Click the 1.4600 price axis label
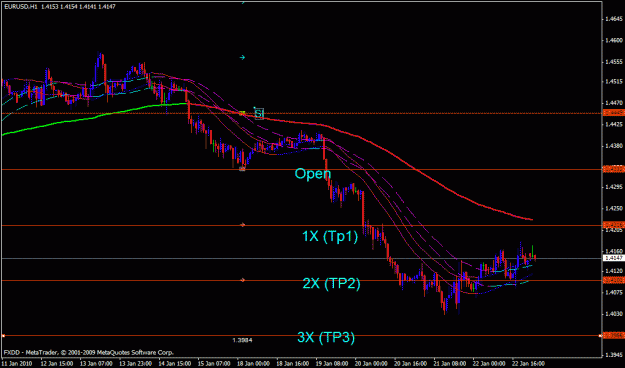 click(x=614, y=40)
